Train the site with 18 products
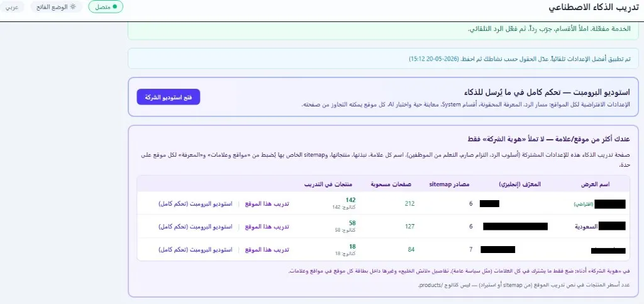This screenshot has height=304, width=644. (x=267, y=250)
